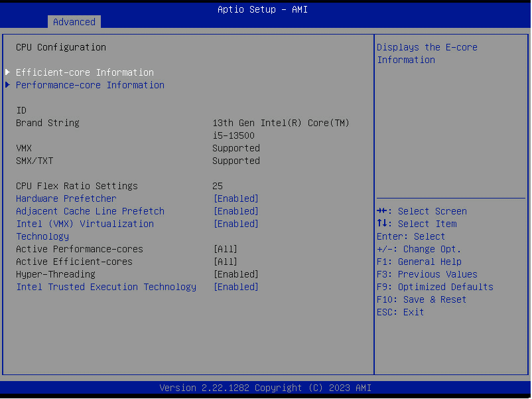This screenshot has height=399, width=532.
Task: Select Hardware Prefetcher setting
Action: click(x=66, y=199)
